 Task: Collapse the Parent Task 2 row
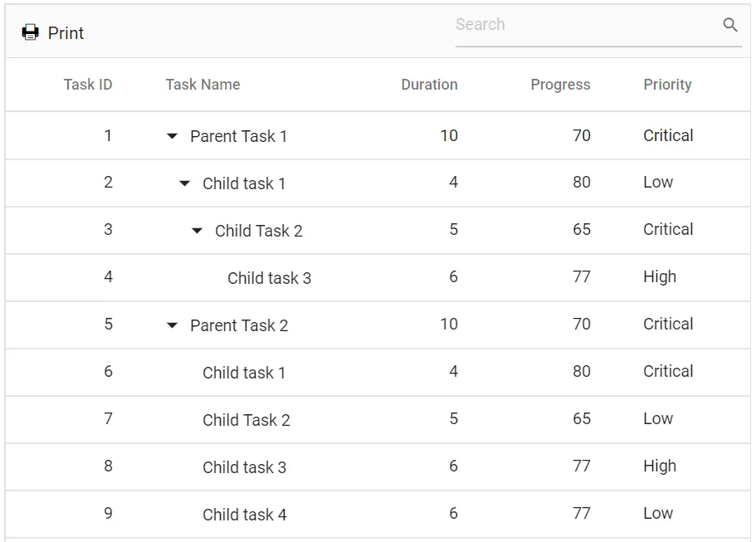pos(172,325)
